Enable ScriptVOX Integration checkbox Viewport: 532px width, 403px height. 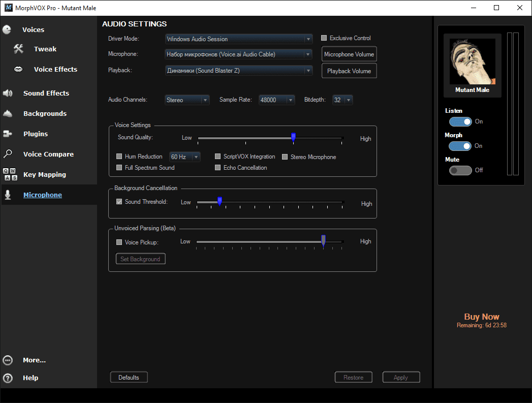point(218,157)
